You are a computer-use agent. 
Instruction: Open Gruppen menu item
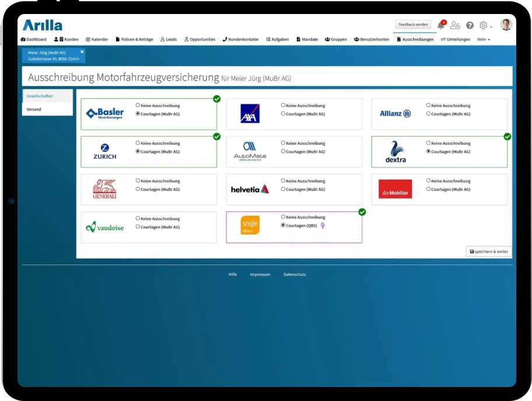336,39
